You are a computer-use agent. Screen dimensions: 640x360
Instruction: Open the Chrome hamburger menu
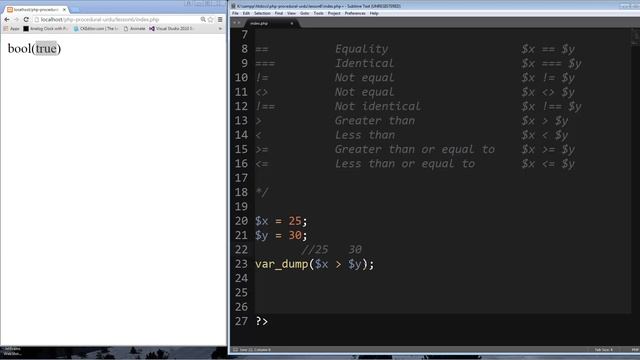coord(220,19)
